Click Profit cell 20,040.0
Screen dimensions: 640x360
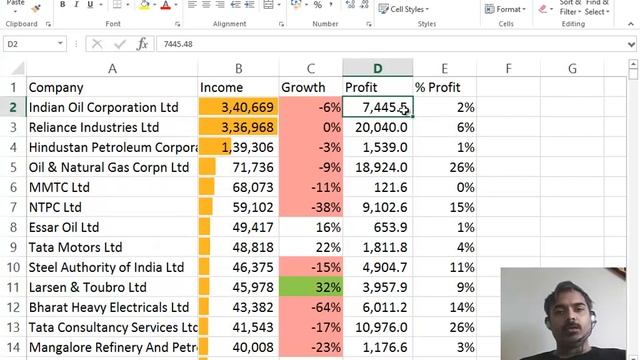tap(378, 127)
